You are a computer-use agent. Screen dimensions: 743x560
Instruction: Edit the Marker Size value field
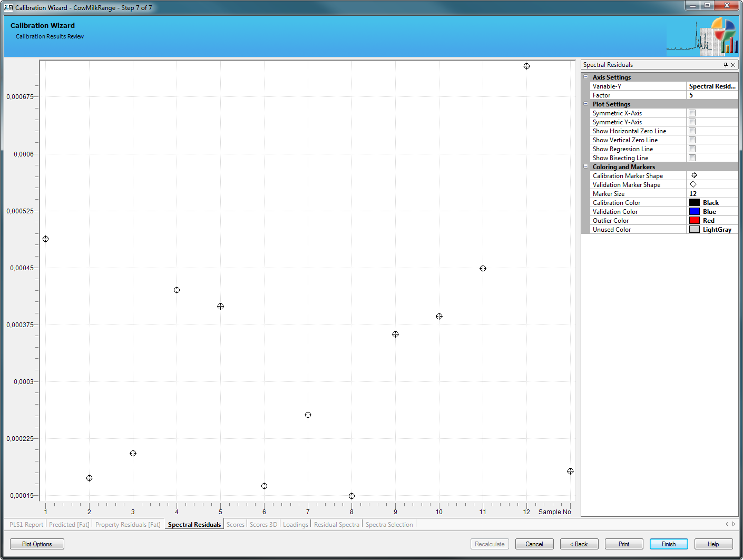(711, 194)
